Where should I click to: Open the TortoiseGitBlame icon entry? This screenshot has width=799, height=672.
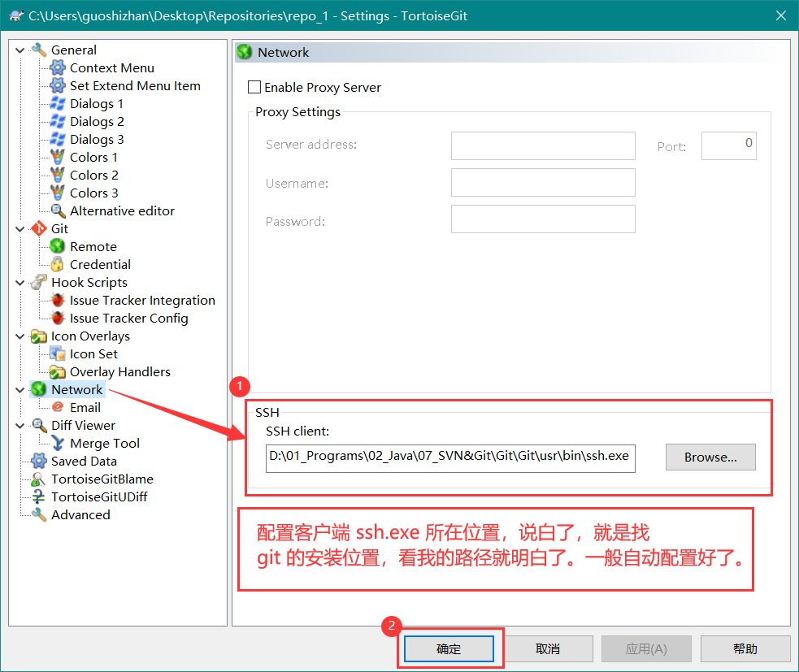pyautogui.click(x=38, y=479)
